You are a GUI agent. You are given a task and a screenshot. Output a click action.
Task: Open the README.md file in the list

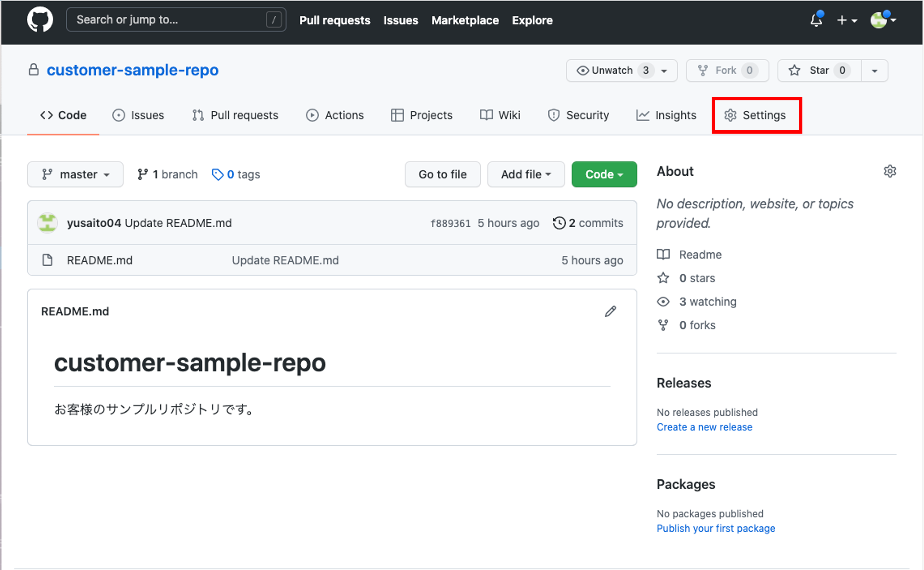(x=99, y=260)
